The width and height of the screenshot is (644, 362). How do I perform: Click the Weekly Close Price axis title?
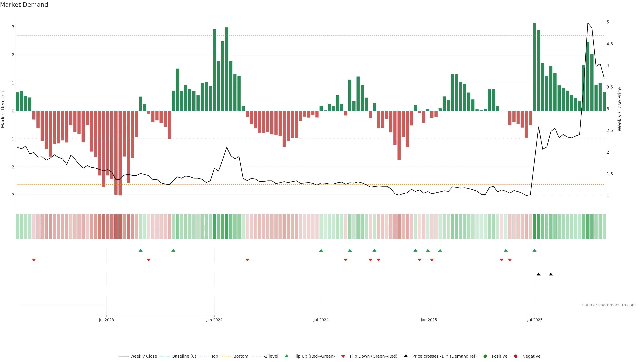620,109
